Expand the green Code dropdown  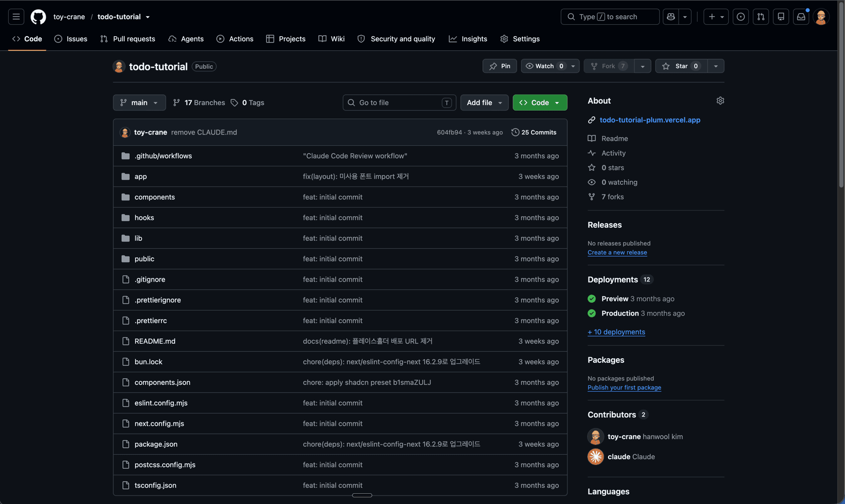pos(540,103)
